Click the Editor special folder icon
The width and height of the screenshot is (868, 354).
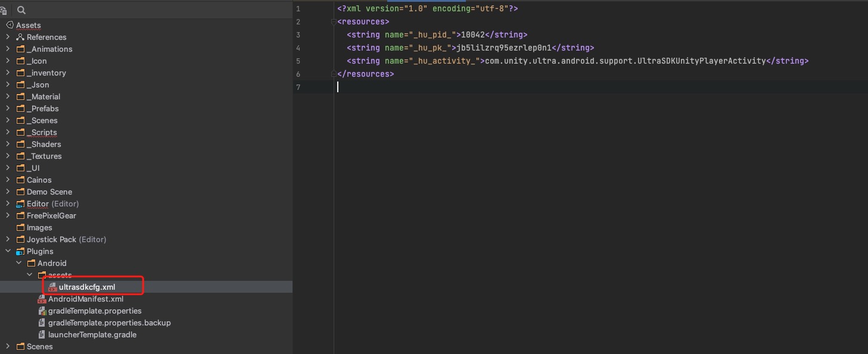click(20, 203)
